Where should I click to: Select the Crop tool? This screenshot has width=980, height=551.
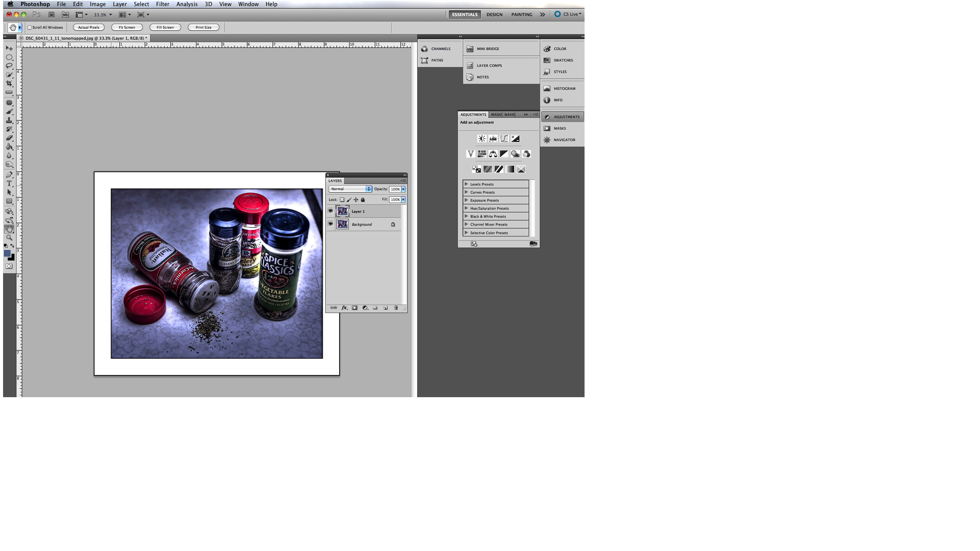click(9, 83)
